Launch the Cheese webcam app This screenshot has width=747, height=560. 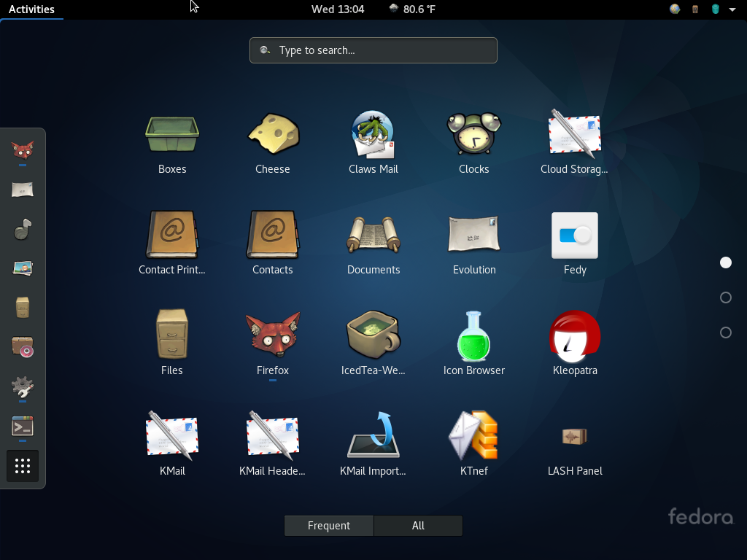pyautogui.click(x=273, y=143)
